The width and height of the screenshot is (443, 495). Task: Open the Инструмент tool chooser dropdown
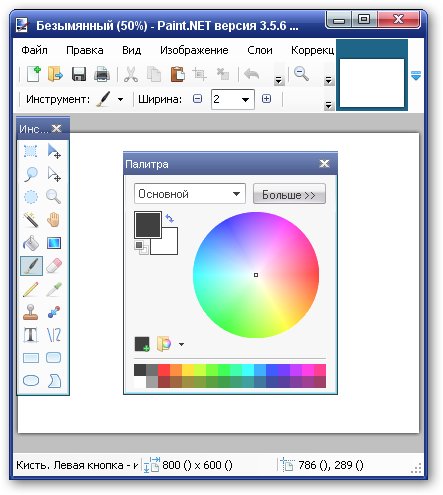click(121, 99)
